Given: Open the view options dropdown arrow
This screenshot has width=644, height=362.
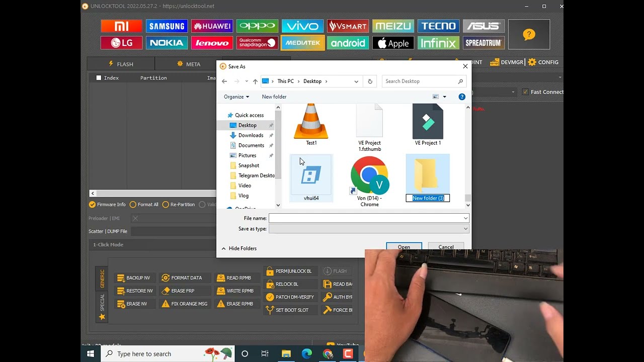Looking at the screenshot, I should 444,97.
